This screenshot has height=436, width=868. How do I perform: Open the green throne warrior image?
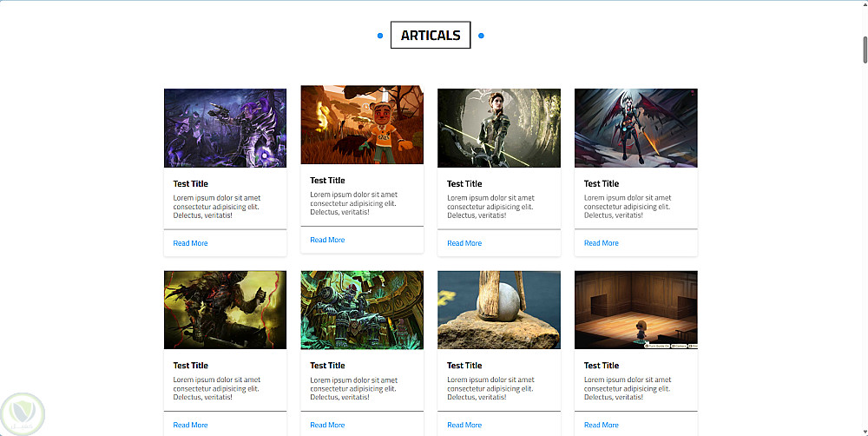pyautogui.click(x=362, y=310)
